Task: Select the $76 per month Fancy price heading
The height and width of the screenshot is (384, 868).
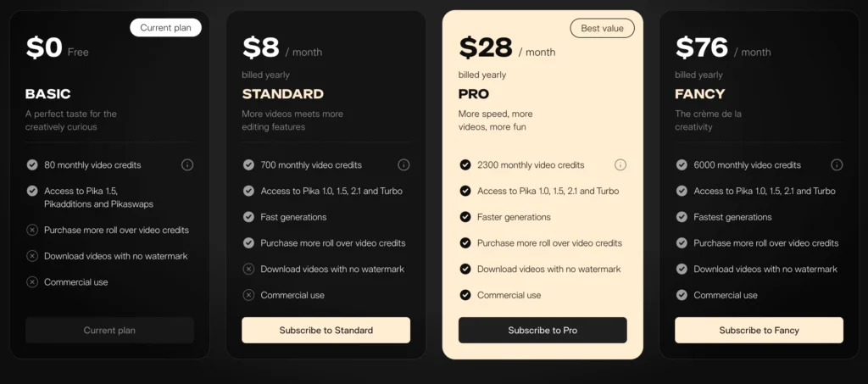Action: (723, 48)
